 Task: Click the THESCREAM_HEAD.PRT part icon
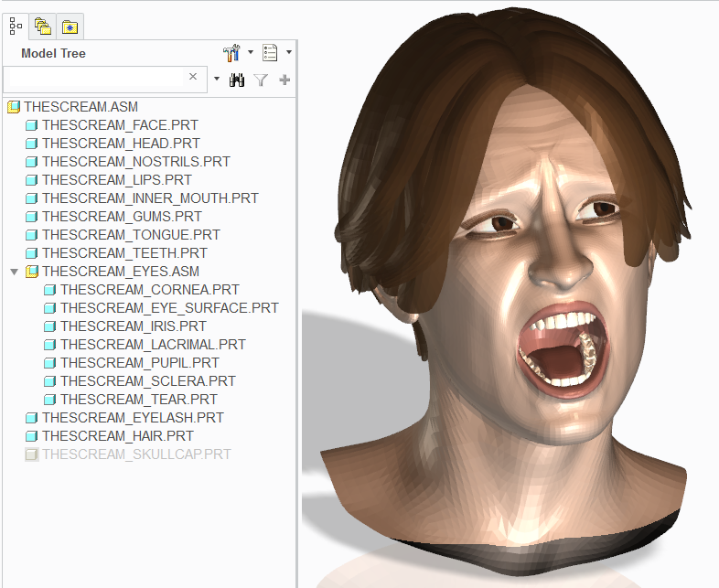(x=31, y=144)
